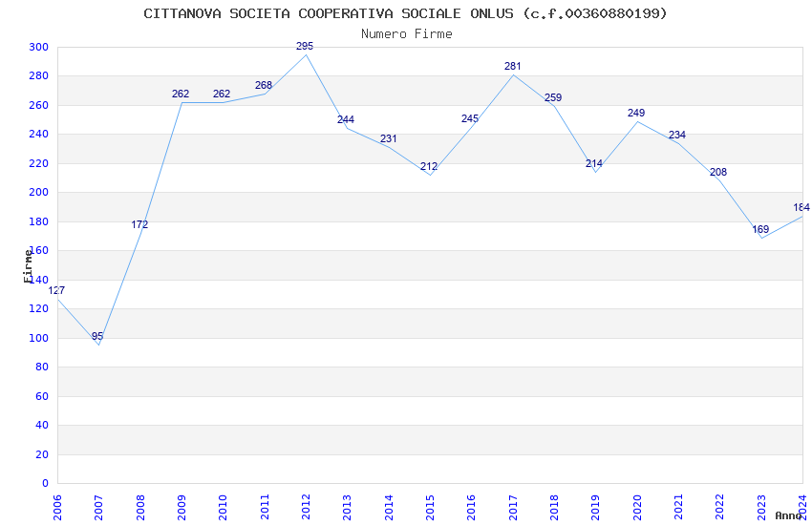
Task: Click the data label 262 above 2009
Action: (181, 94)
